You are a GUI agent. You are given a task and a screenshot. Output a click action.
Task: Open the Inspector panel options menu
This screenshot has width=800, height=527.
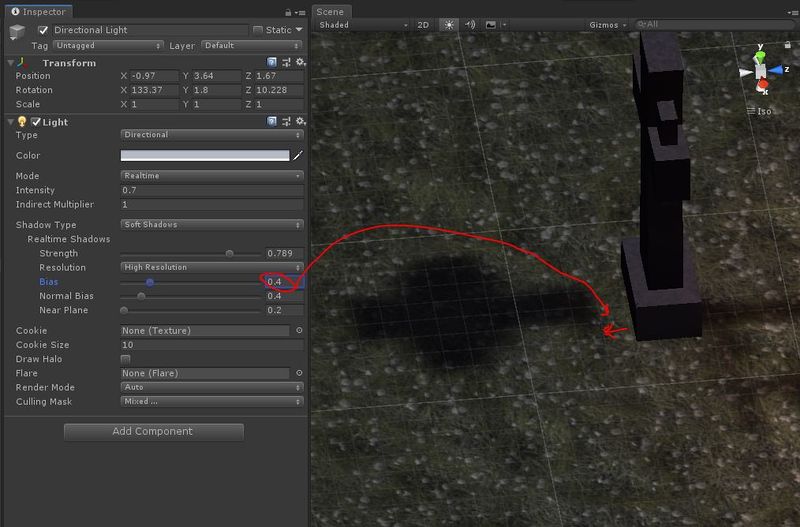tap(300, 12)
